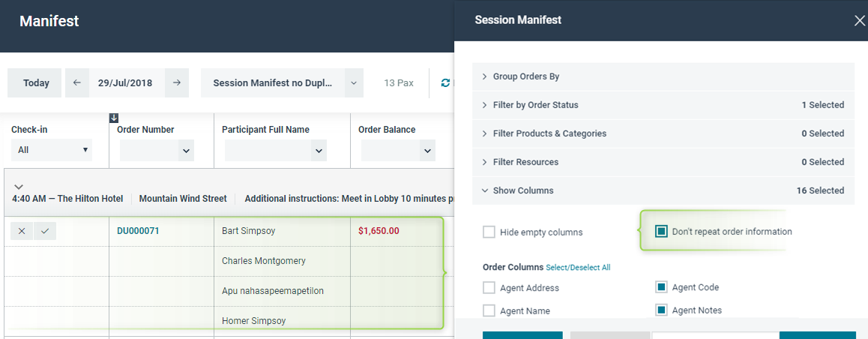Check the Agent Address column
868x339 pixels.
click(x=489, y=288)
